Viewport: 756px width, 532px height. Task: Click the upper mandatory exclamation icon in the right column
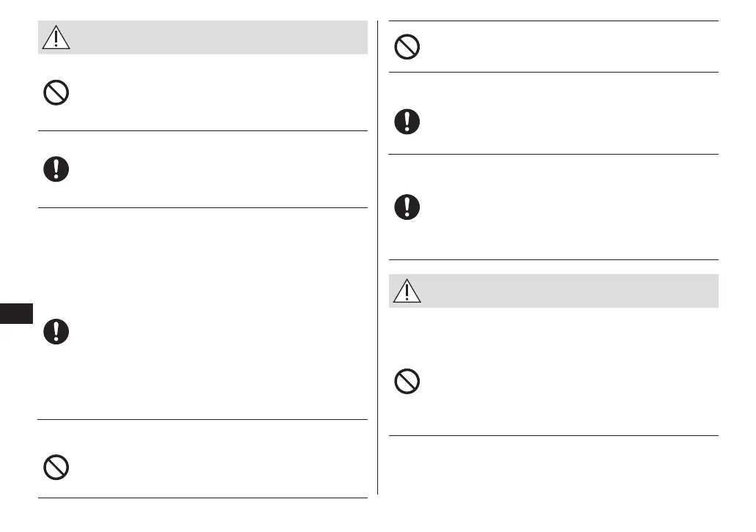pyautogui.click(x=407, y=121)
